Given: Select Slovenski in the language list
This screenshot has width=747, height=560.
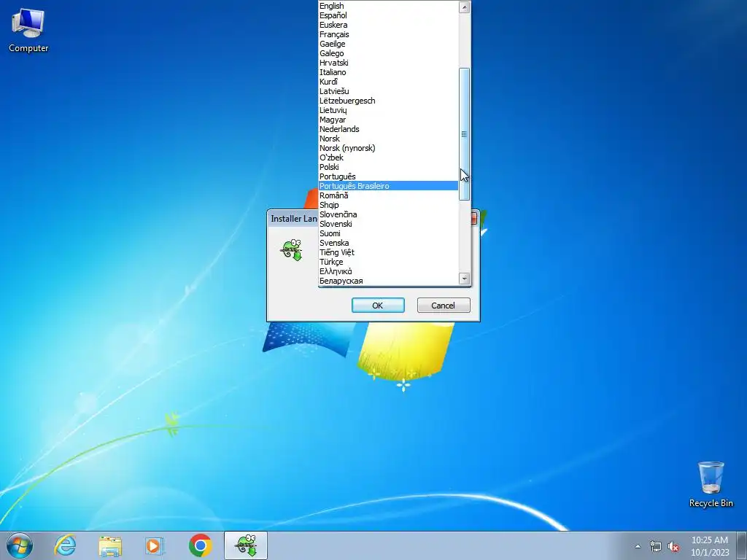Looking at the screenshot, I should pos(388,224).
